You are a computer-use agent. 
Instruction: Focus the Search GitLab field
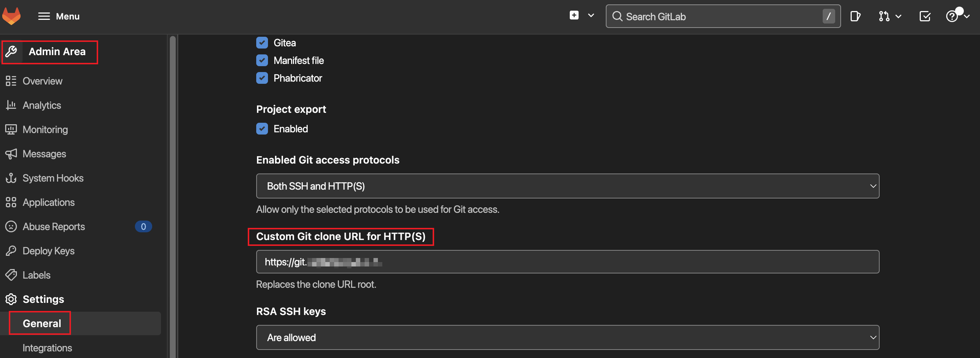tap(723, 17)
